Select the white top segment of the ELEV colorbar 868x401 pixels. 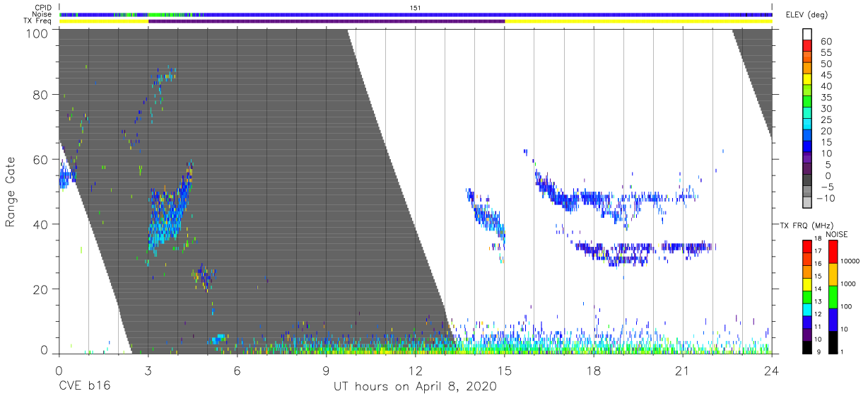tap(807, 35)
